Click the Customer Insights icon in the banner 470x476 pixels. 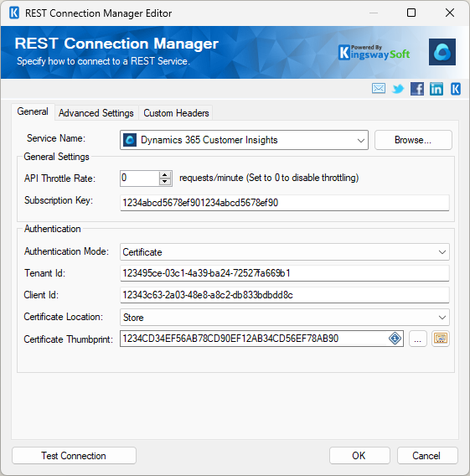[x=442, y=52]
